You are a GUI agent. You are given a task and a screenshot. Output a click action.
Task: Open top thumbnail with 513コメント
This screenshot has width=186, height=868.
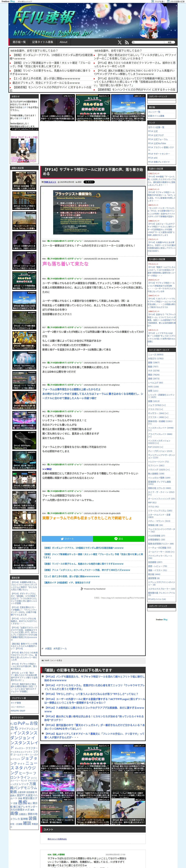click(93, 107)
